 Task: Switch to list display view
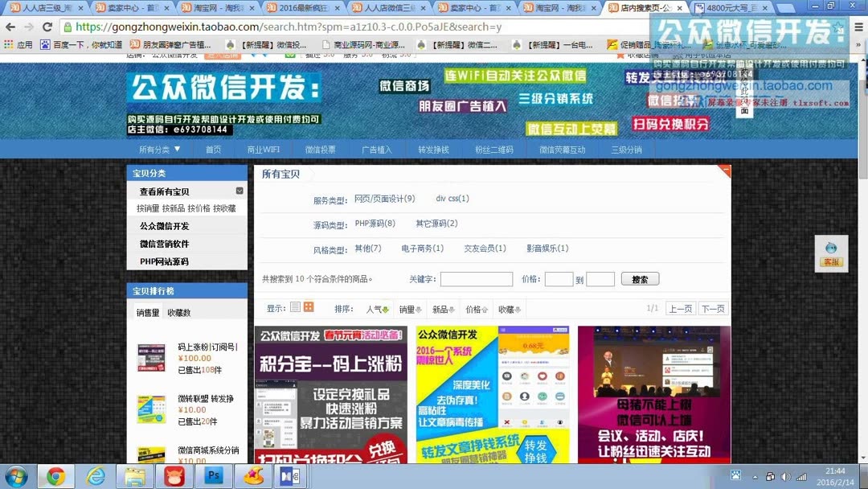point(296,307)
